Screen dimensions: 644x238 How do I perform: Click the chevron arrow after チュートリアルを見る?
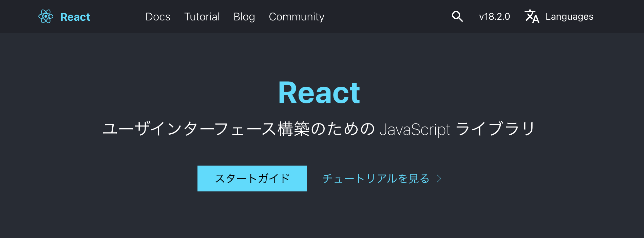point(439,178)
